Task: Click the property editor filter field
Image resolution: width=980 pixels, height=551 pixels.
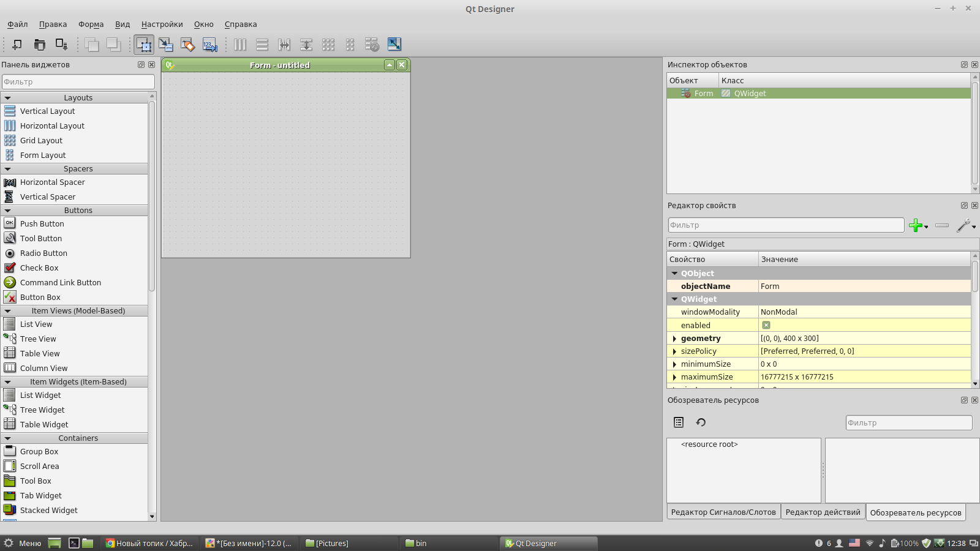Action: [x=786, y=225]
